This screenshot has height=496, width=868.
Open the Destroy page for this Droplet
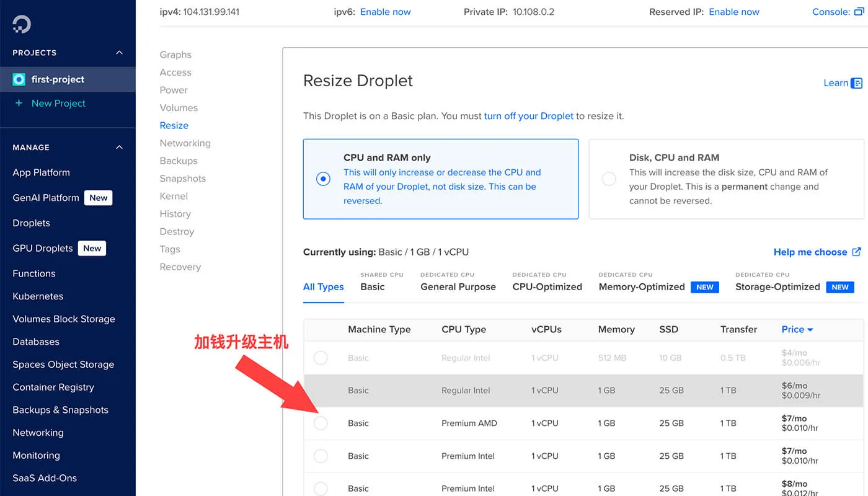point(176,231)
